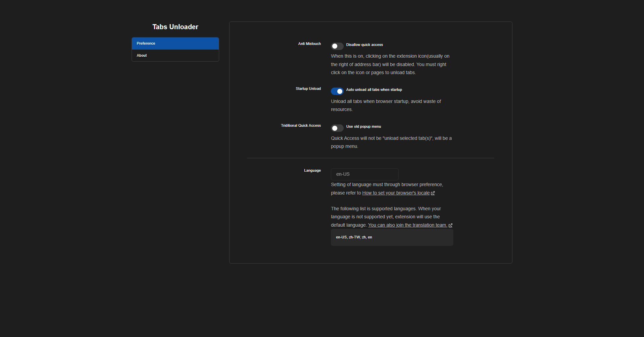Image resolution: width=644 pixels, height=337 pixels.
Task: Click the en-US language input field
Action: click(364, 174)
